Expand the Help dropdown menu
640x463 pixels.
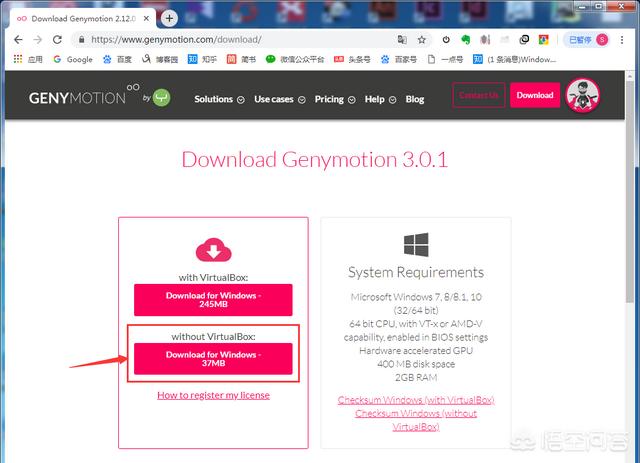coord(380,99)
